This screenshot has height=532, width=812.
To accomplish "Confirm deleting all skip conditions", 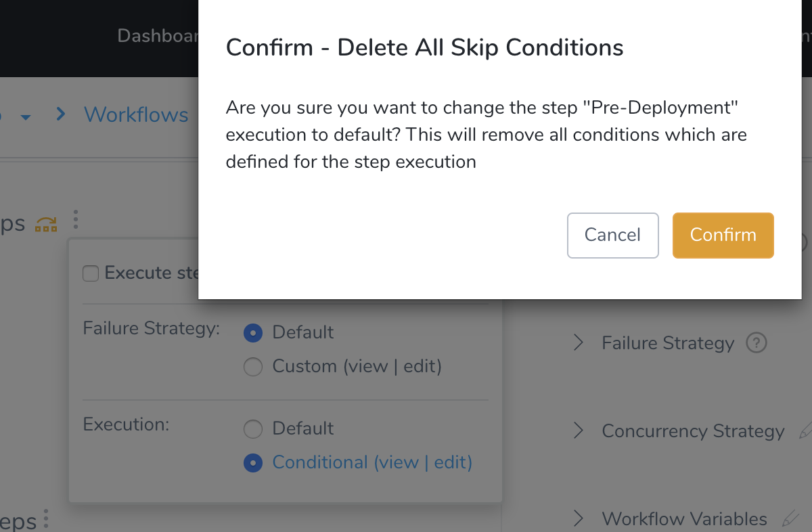I will point(723,236).
